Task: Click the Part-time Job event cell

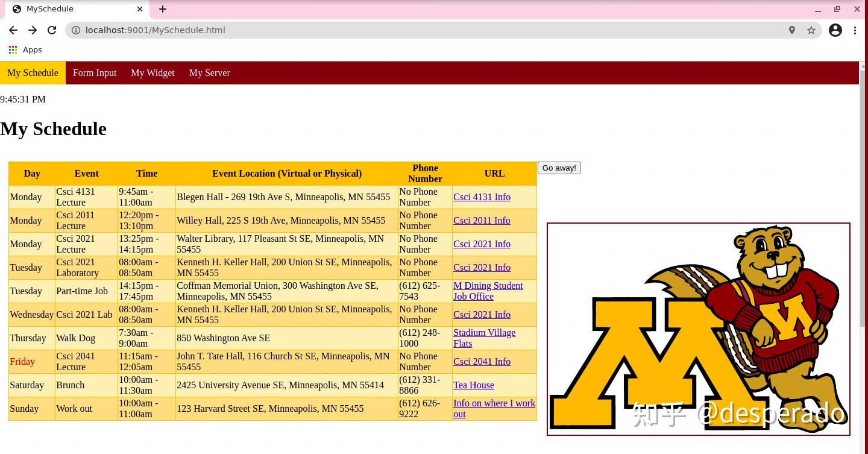Action: click(87, 291)
